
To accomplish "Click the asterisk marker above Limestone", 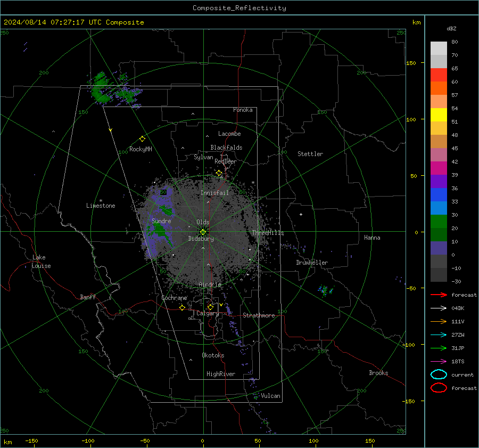I will pyautogui.click(x=101, y=201).
